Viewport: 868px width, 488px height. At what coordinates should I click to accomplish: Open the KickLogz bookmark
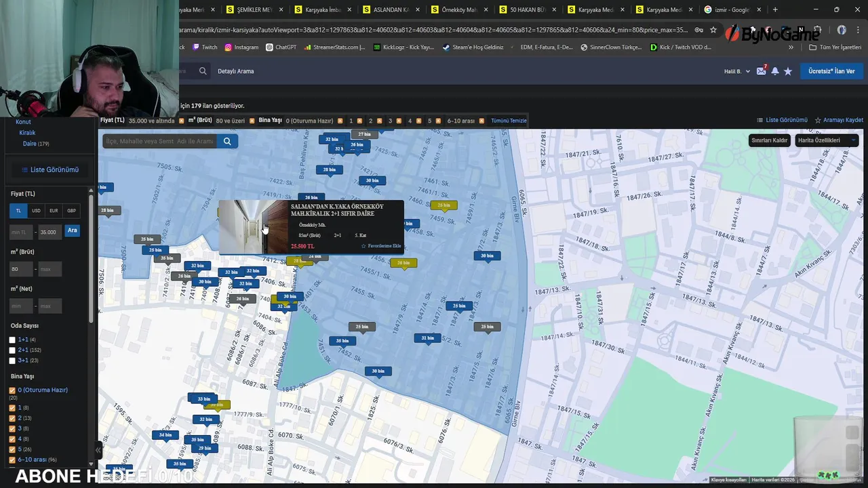403,47
